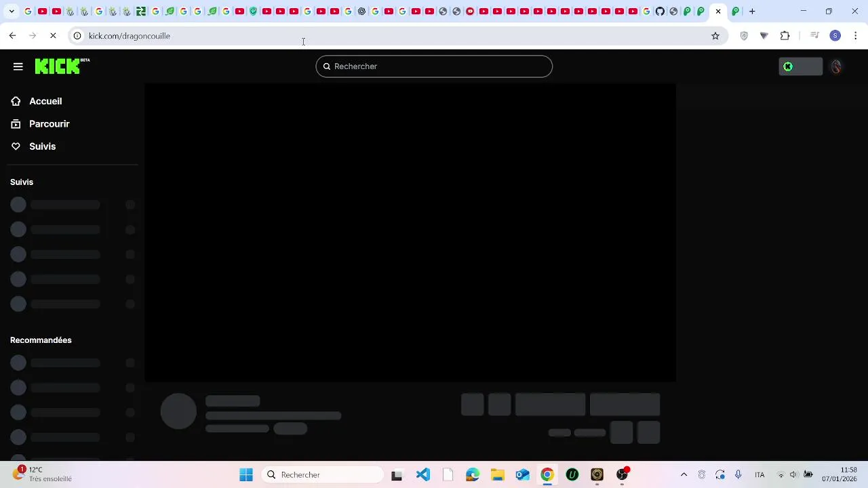Click the magnifier icon in Kick search
The width and height of the screenshot is (868, 488).
click(327, 66)
